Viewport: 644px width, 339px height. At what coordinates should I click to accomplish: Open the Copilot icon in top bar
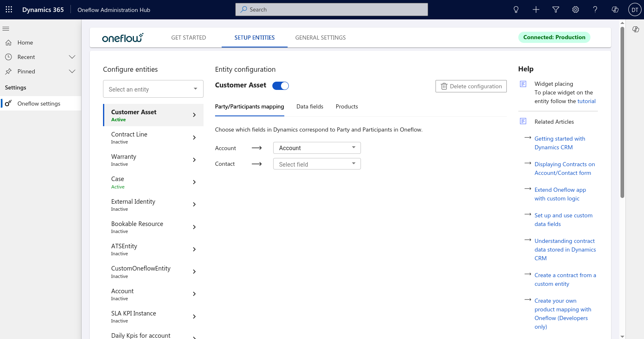615,9
